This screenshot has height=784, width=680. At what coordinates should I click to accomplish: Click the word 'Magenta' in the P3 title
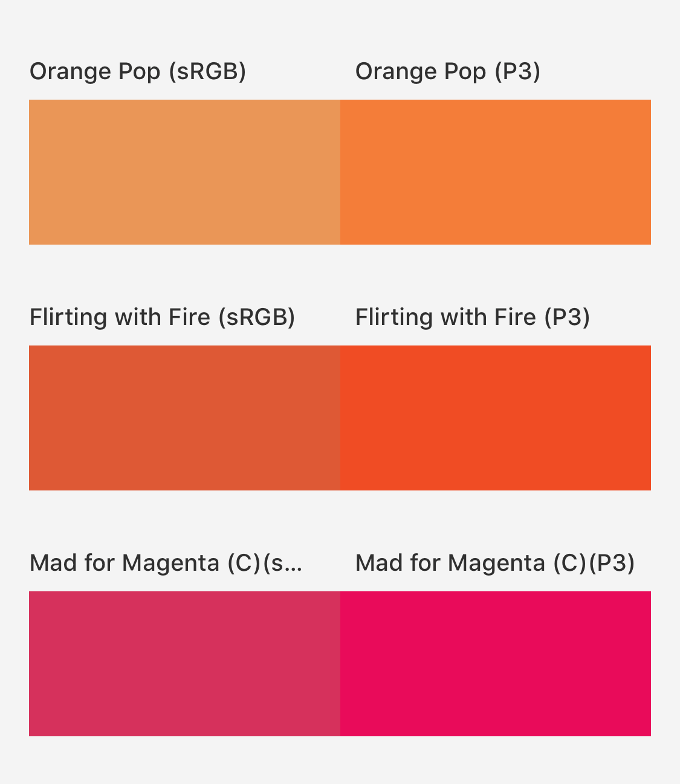(496, 564)
